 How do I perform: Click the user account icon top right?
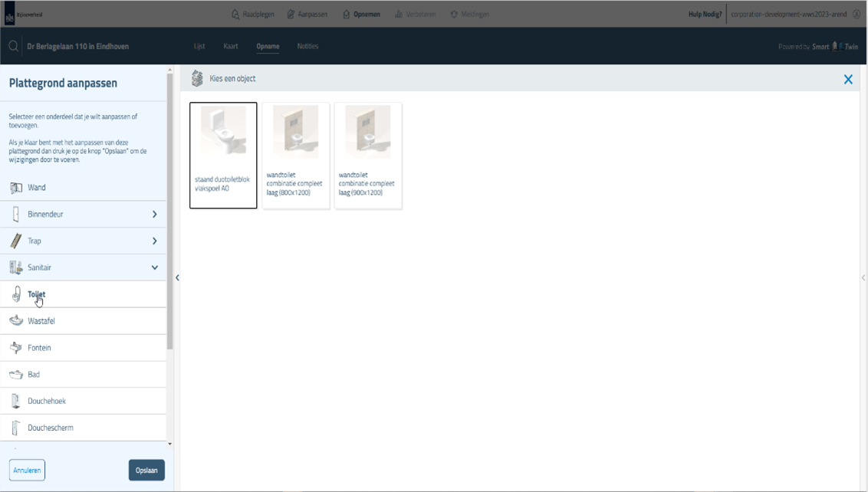pos(856,14)
